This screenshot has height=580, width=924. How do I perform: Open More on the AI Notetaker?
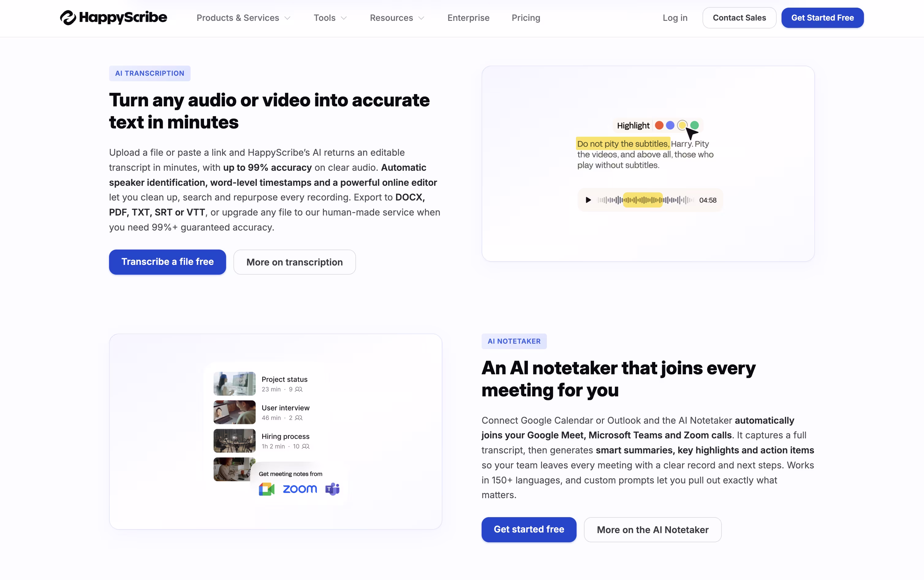click(653, 530)
